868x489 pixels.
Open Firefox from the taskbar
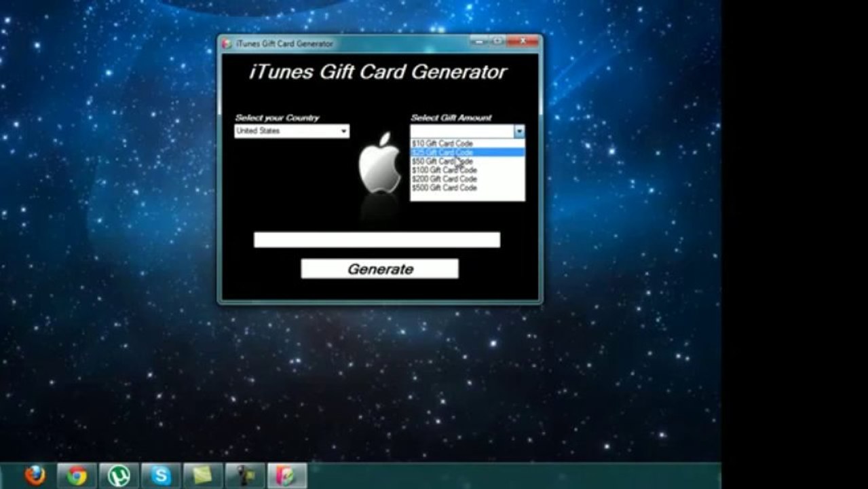point(35,475)
